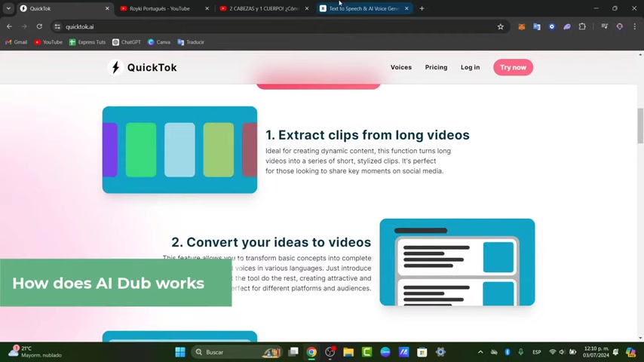Open Camtasia green C taskbar icon

(366, 352)
